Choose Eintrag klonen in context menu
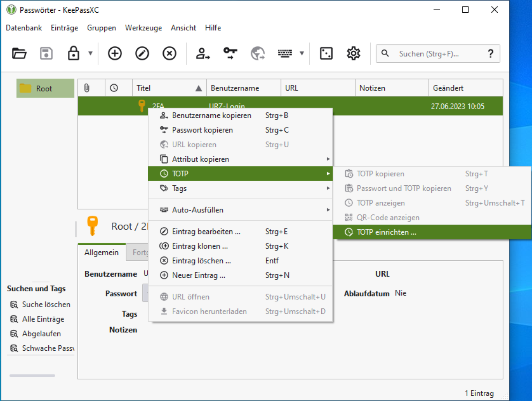The image size is (532, 401). pyautogui.click(x=200, y=246)
